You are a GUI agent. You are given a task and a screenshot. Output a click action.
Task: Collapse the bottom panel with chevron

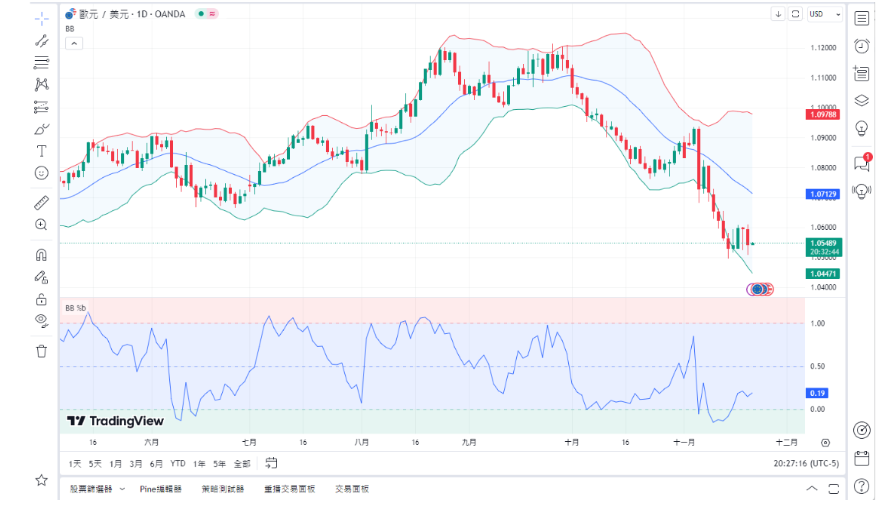tap(812, 489)
